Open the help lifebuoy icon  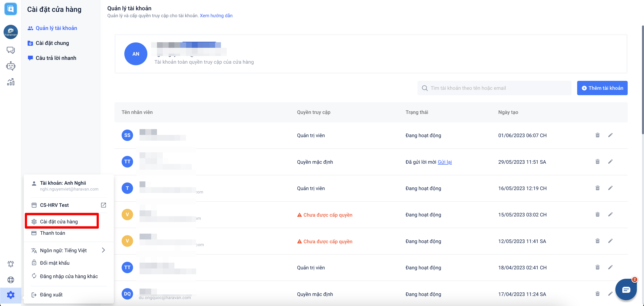coord(11,280)
